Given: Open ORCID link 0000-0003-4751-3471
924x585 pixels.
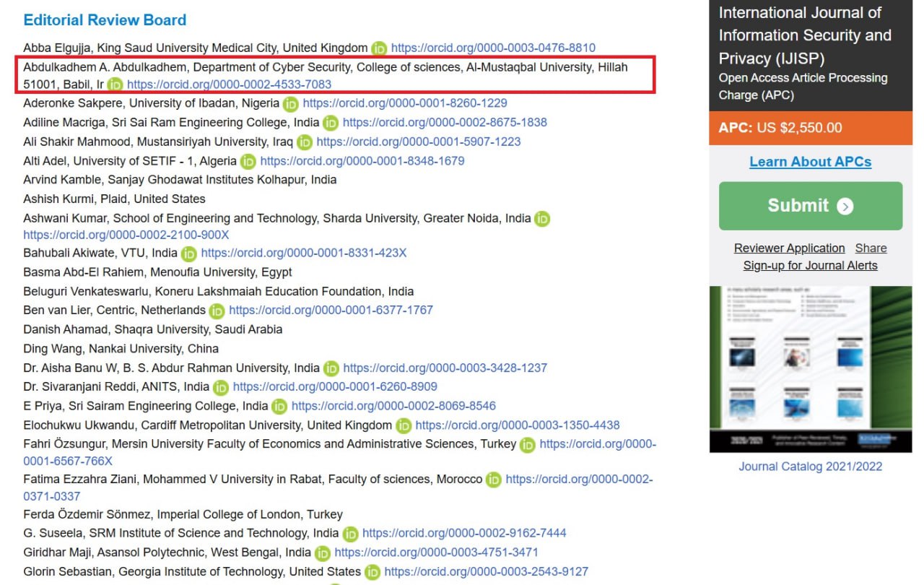Looking at the screenshot, I should click(437, 552).
